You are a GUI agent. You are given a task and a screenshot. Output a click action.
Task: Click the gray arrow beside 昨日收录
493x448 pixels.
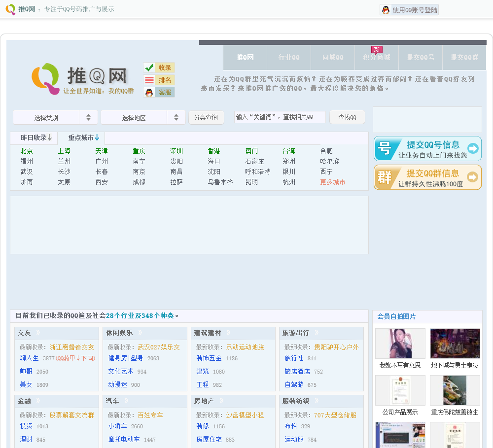(x=50, y=138)
